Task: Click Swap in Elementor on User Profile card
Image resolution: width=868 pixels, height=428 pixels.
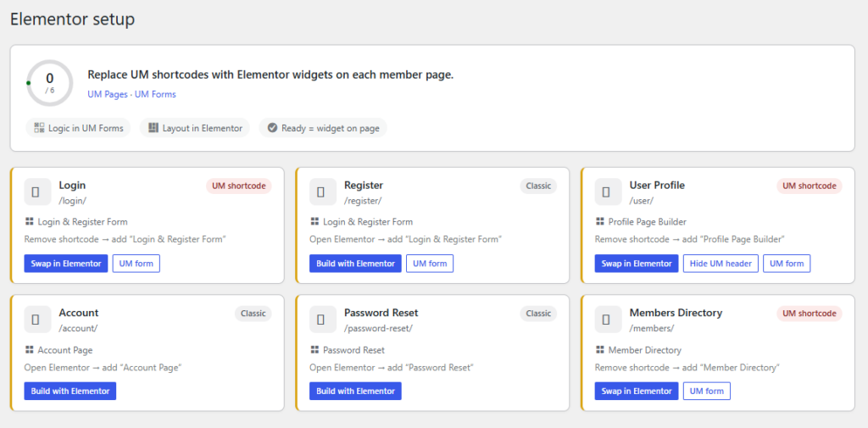Action: 637,264
